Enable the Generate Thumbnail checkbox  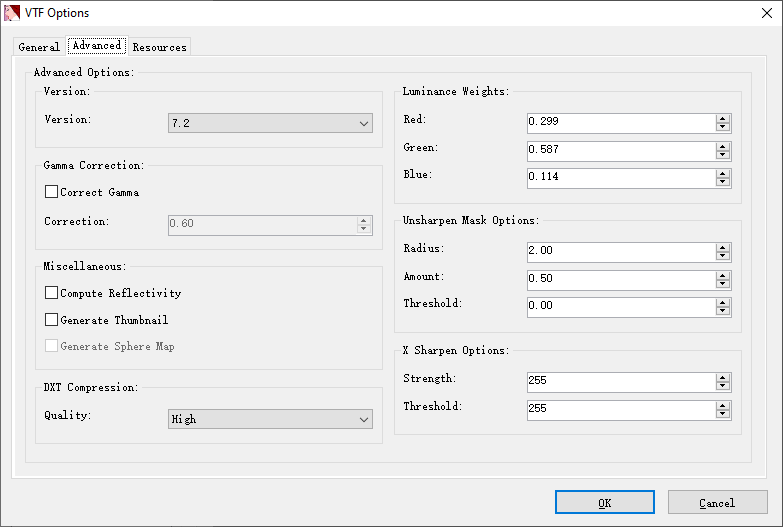[x=52, y=320]
